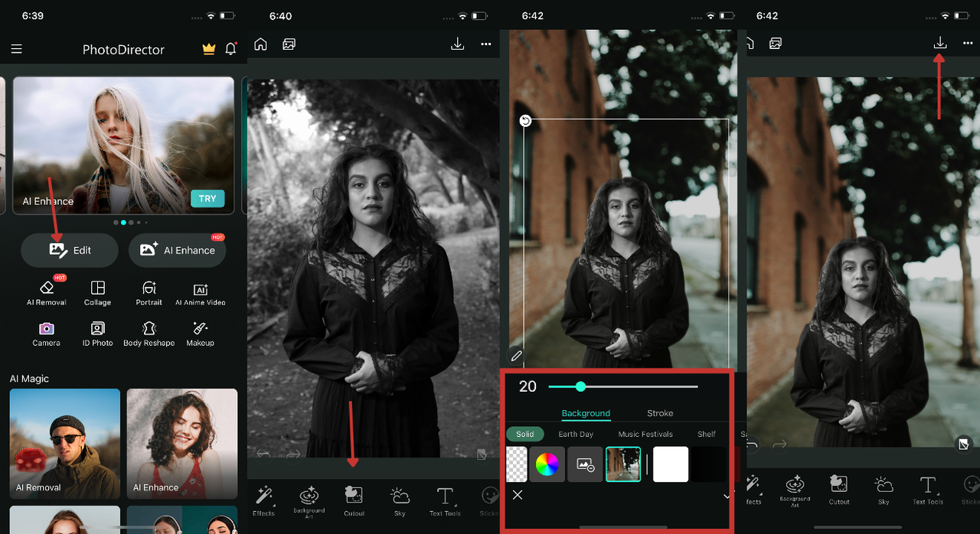Viewport: 980px width, 534px height.
Task: Select Sky on the final result screen toolbar
Action: pyautogui.click(x=884, y=490)
